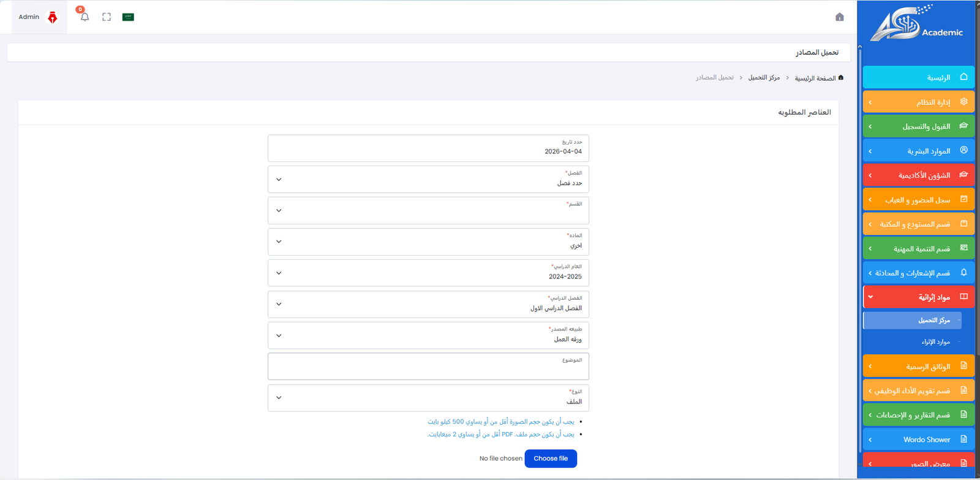
Task: Click the book icon beside مواد إثرائية
Action: (963, 297)
